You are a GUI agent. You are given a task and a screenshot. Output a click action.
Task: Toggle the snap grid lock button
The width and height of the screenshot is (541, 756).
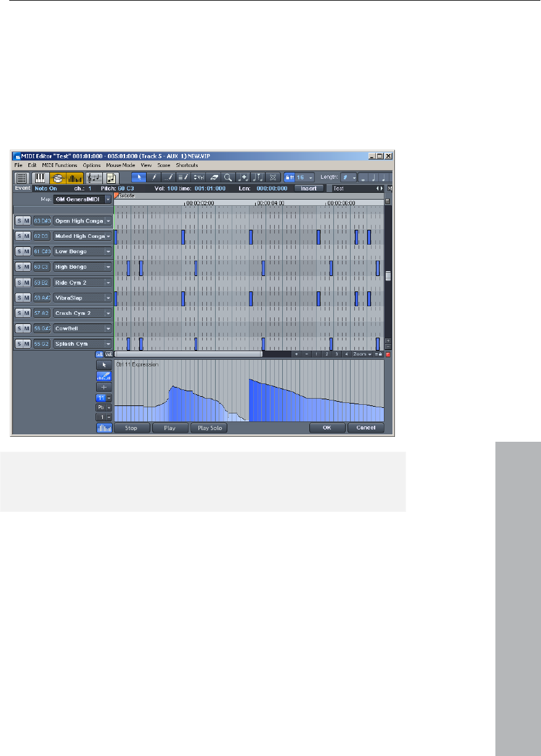[x=291, y=177]
